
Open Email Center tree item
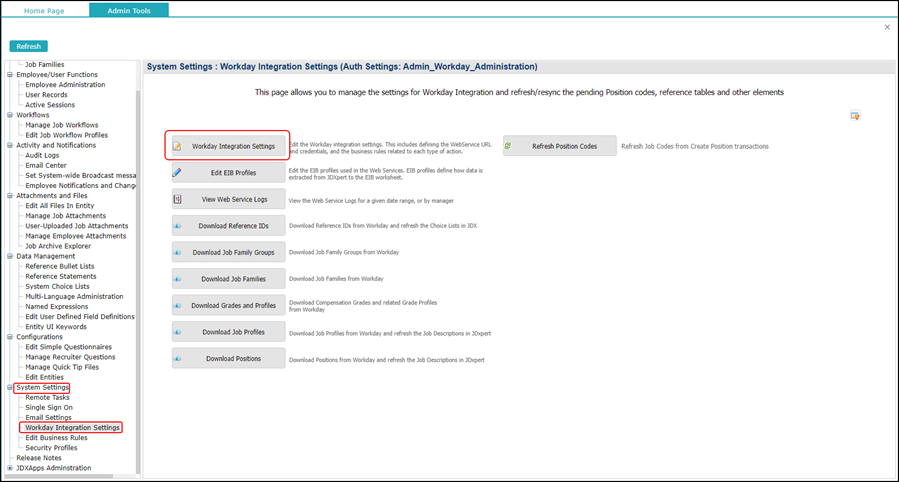point(46,166)
